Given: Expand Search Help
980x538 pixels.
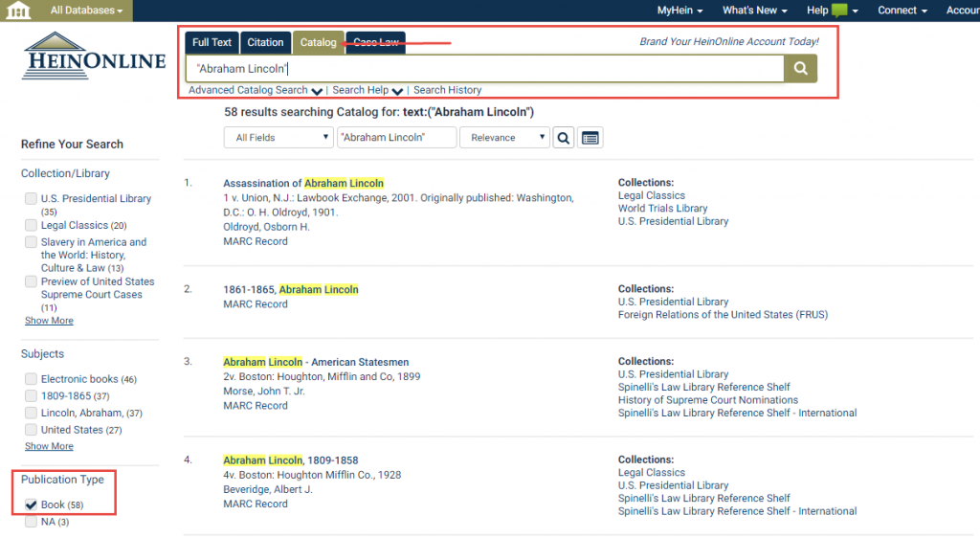Looking at the screenshot, I should [x=367, y=90].
